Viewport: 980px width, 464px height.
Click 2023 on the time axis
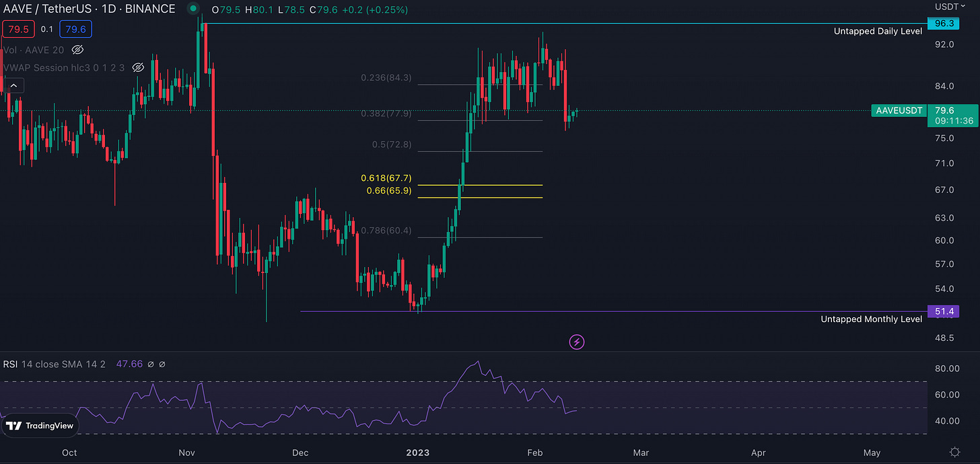[417, 453]
